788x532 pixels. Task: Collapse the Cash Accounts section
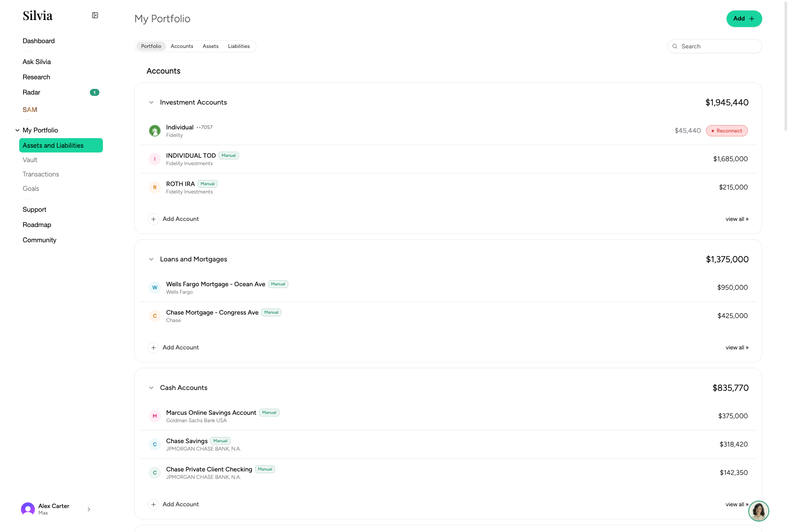pyautogui.click(x=151, y=388)
